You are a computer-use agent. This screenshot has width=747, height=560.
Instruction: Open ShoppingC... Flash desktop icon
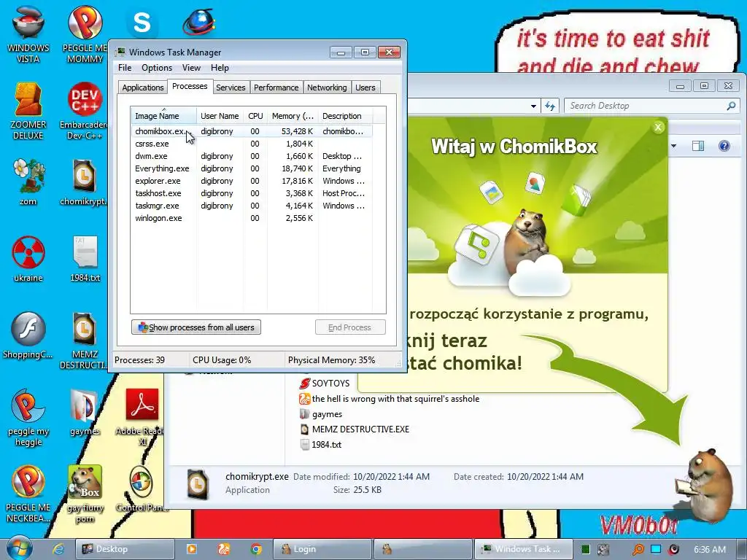tap(28, 335)
